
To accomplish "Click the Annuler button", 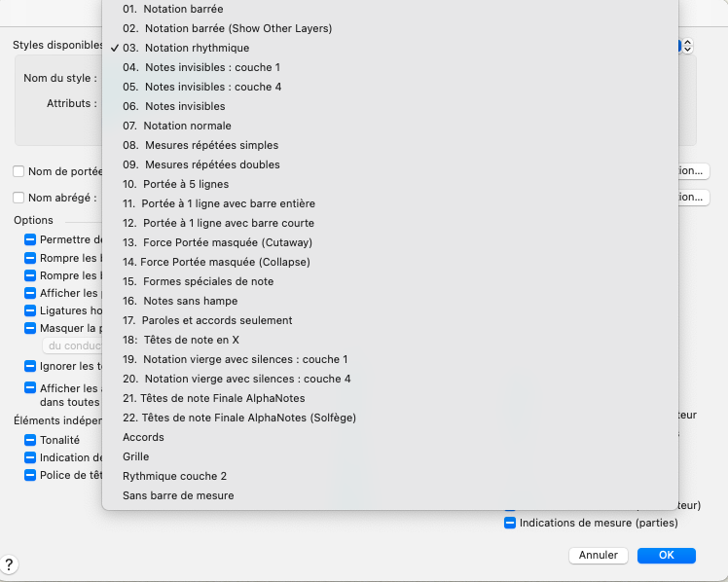I will 598,555.
